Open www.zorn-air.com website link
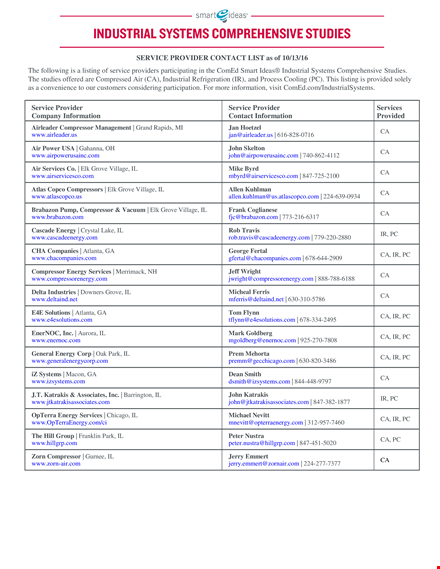This screenshot has height=569, width=440. [x=56, y=464]
